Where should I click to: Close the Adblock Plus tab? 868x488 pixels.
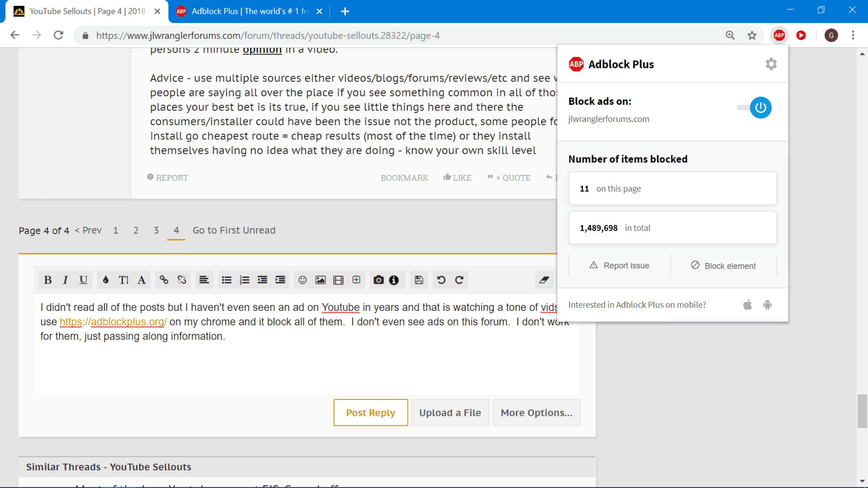pos(319,11)
